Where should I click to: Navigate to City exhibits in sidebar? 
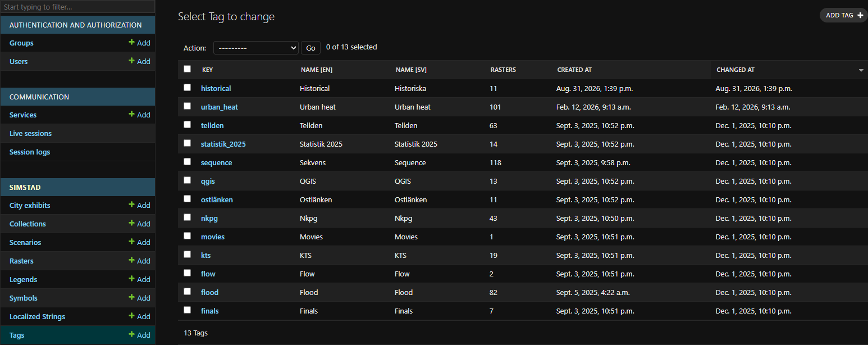pyautogui.click(x=30, y=205)
